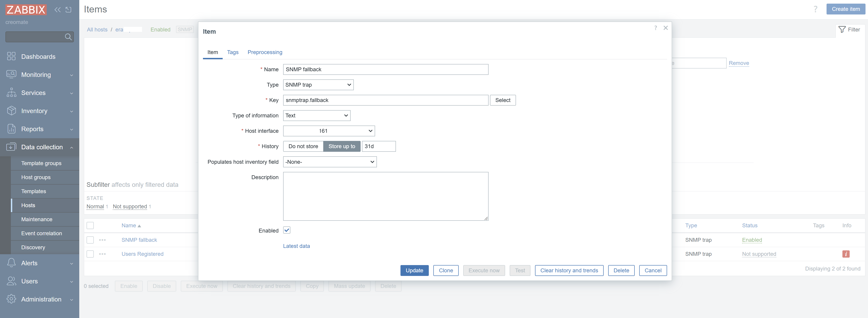This screenshot has height=318, width=868.
Task: Click the Alerts bell icon
Action: click(11, 263)
